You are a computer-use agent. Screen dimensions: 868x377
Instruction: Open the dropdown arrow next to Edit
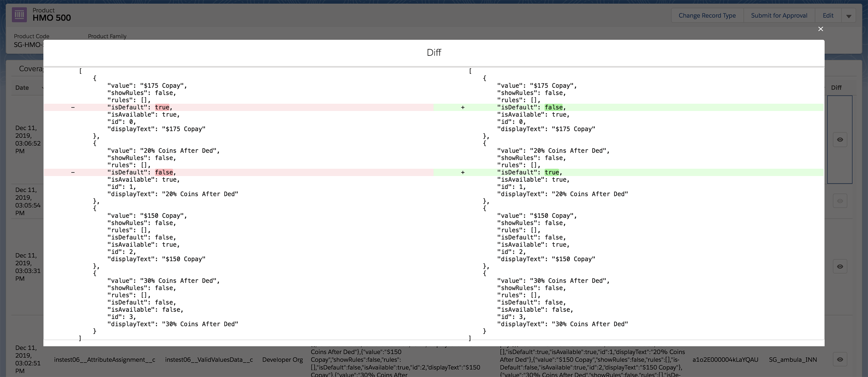point(849,15)
